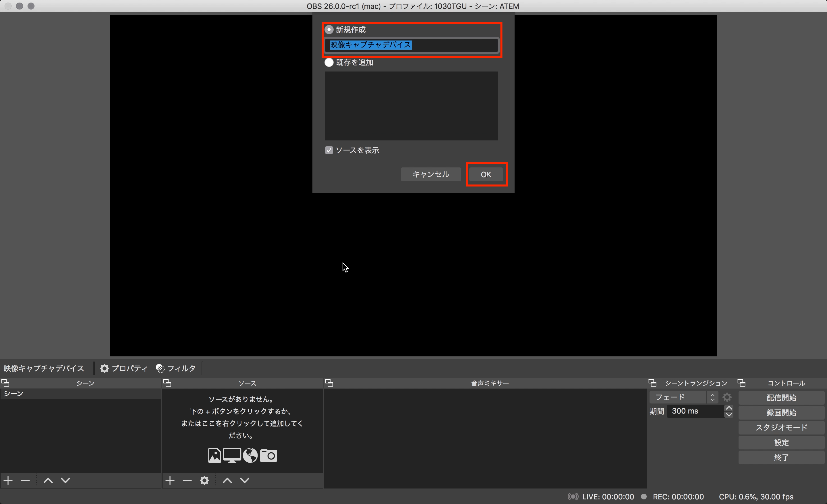Click the source name text field

[411, 45]
